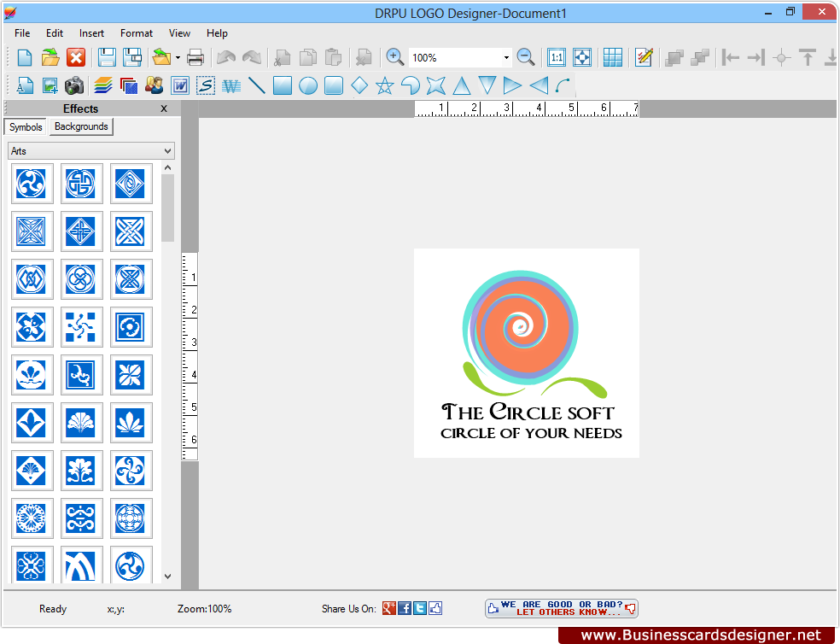Select the Rectangle shape tool

[x=283, y=85]
